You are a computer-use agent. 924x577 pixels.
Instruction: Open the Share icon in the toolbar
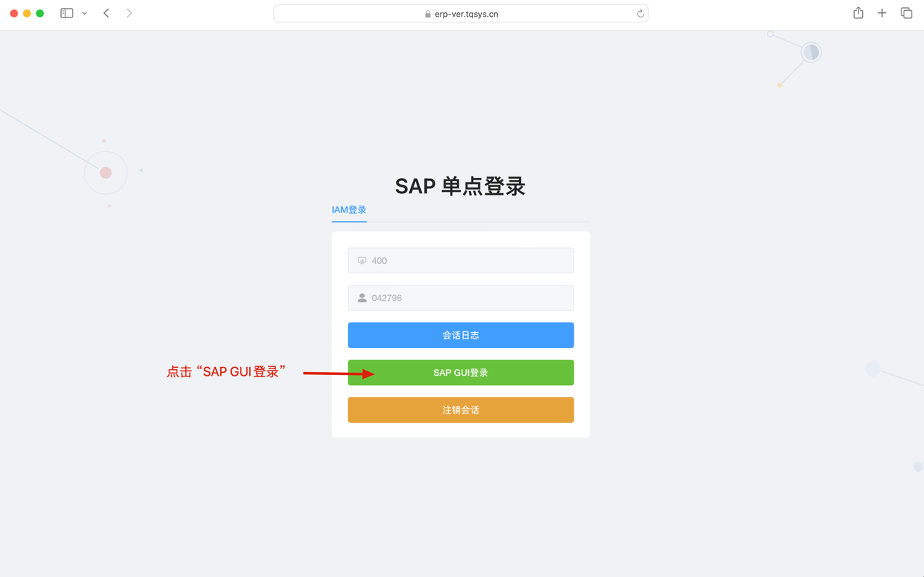[859, 12]
